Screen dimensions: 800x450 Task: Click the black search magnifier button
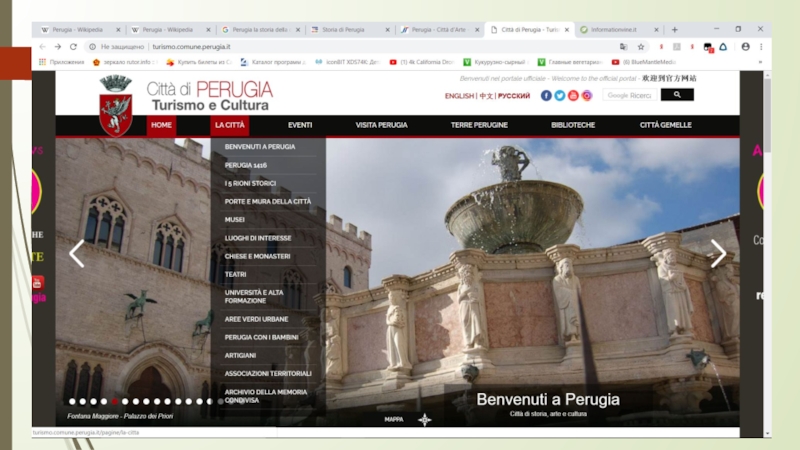click(x=676, y=95)
